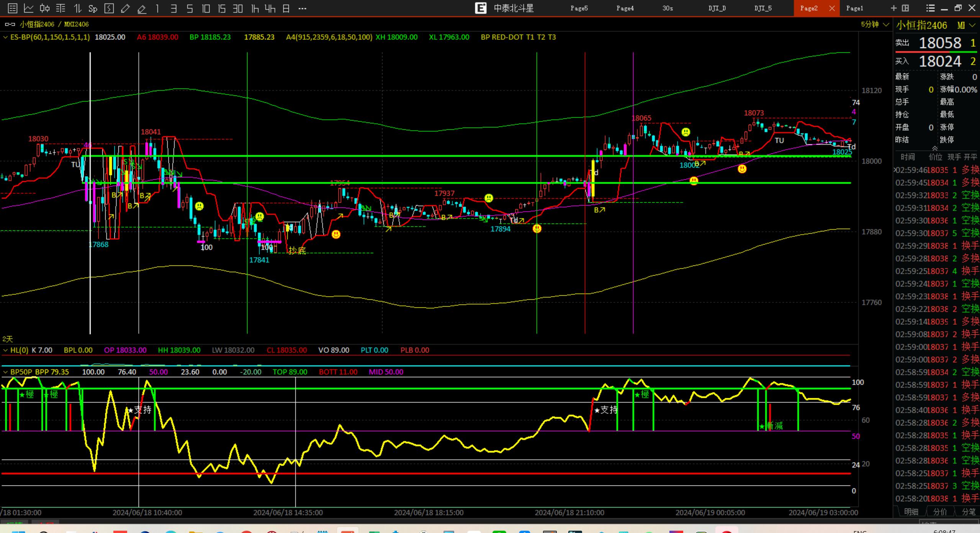The image size is (980, 533).
Task: Open the quote list table icon
Action: click(x=12, y=8)
